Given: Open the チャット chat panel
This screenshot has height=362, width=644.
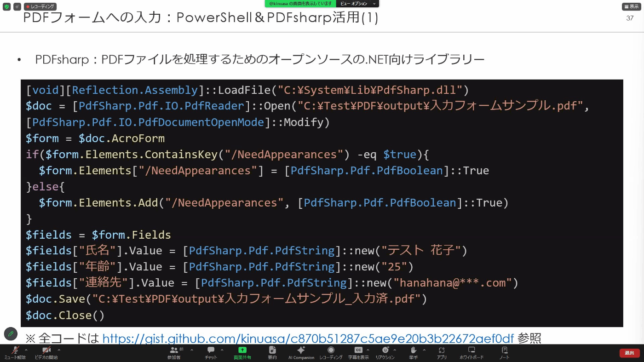Looking at the screenshot, I should (x=211, y=353).
